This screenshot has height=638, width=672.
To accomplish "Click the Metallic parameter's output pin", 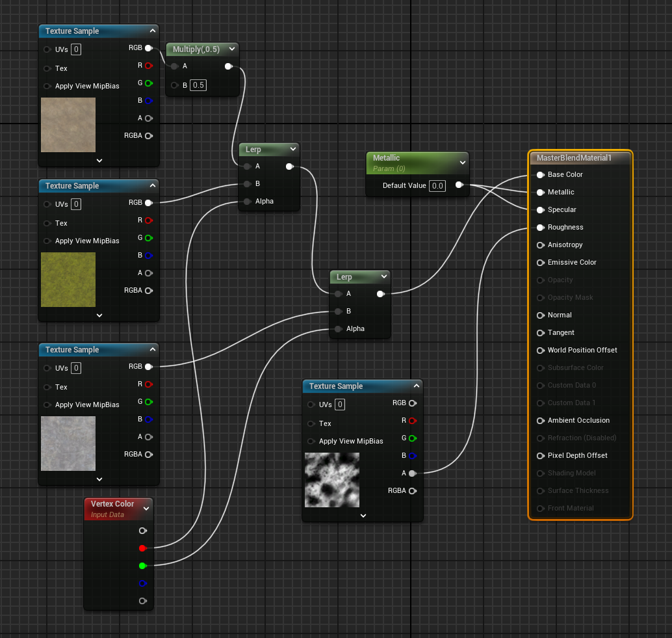I will (459, 185).
